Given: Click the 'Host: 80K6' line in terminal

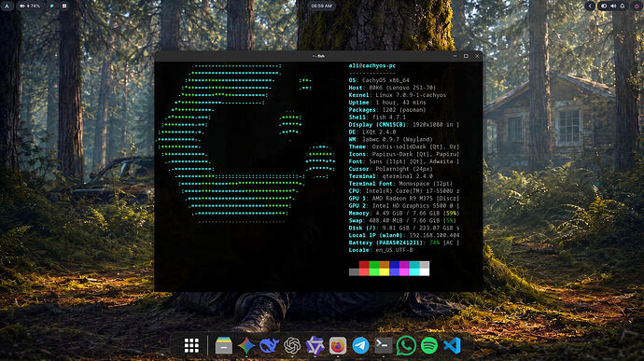Looking at the screenshot, I should 392,88.
